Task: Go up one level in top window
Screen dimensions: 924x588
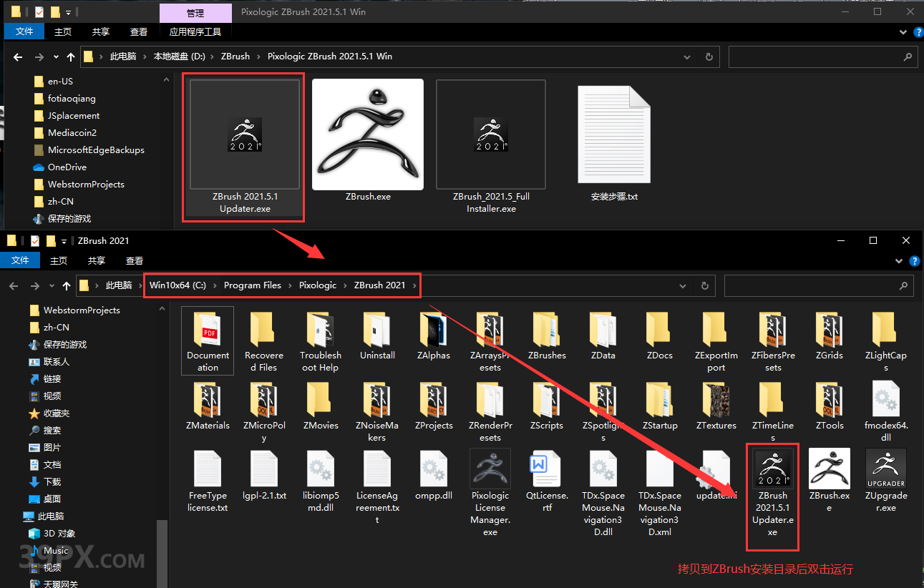Action: pyautogui.click(x=70, y=57)
